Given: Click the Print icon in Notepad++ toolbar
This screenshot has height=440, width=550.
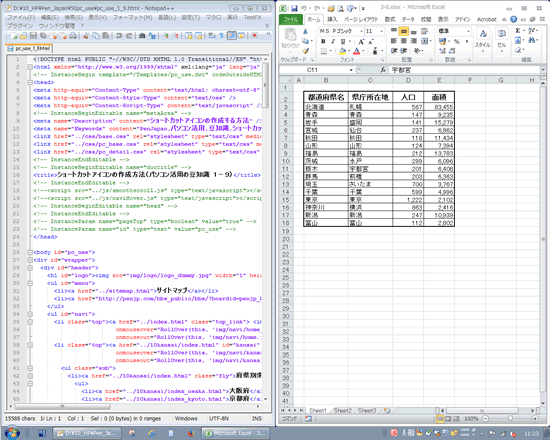Looking at the screenshot, I should pos(73,35).
